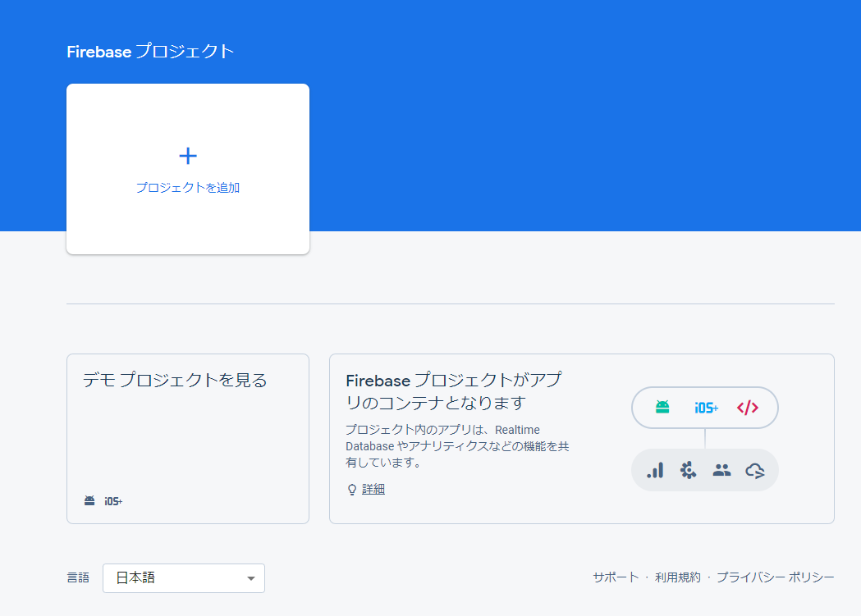Open the 詳細 link
This screenshot has width=861, height=616.
[373, 489]
